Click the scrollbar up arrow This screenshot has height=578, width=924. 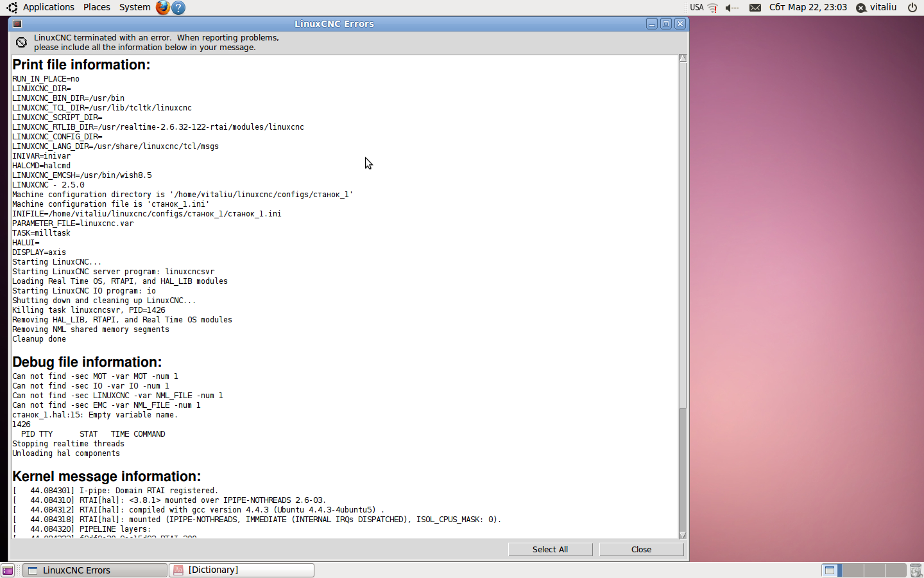(683, 58)
